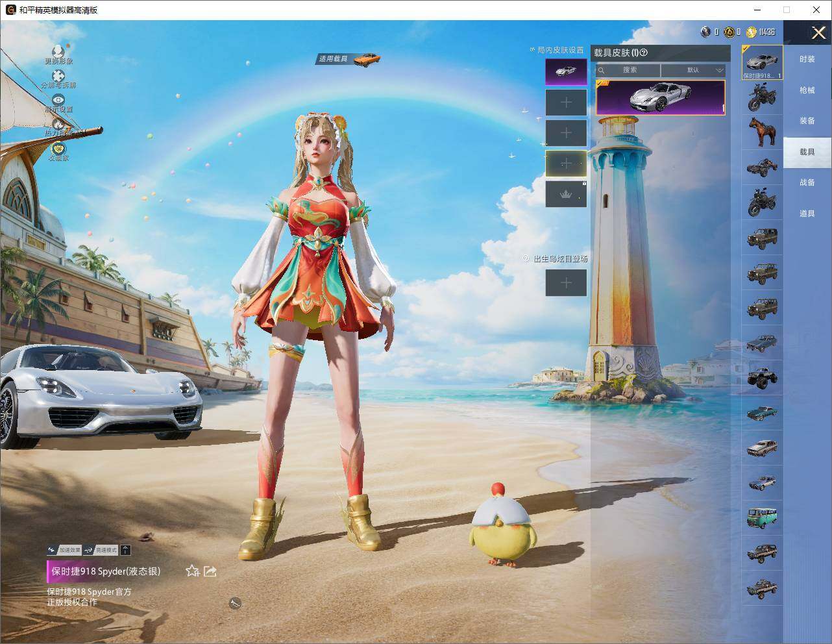Expand the 默认 sort dropdown
Screen dimensions: 832x644
click(694, 70)
